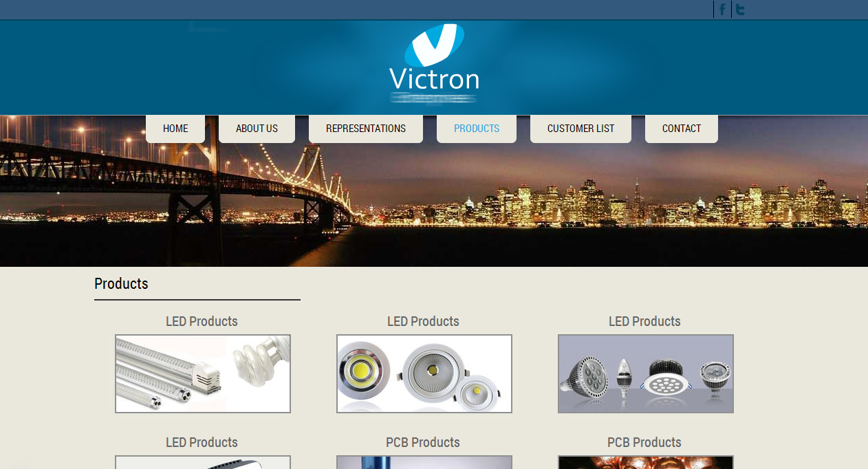
Task: Open the right-hand PCB Products heading
Action: 644,442
